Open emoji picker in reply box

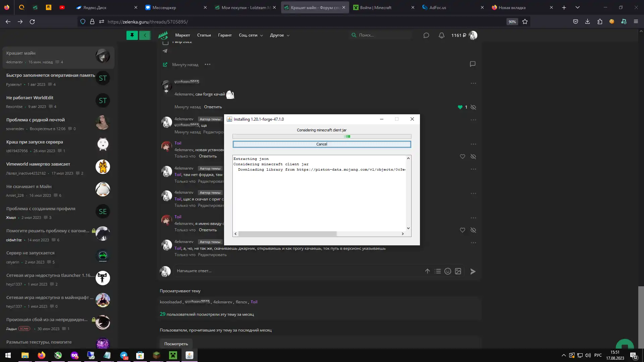[447, 271]
